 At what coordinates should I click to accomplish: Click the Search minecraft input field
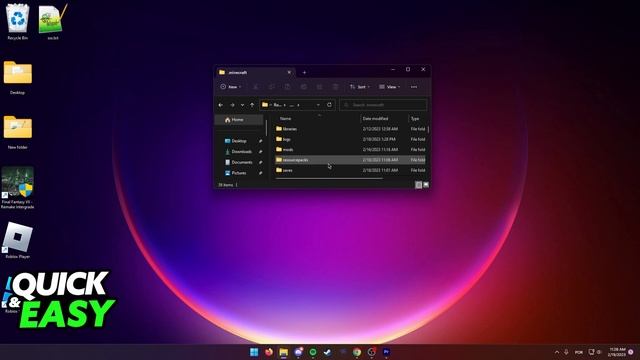[383, 105]
